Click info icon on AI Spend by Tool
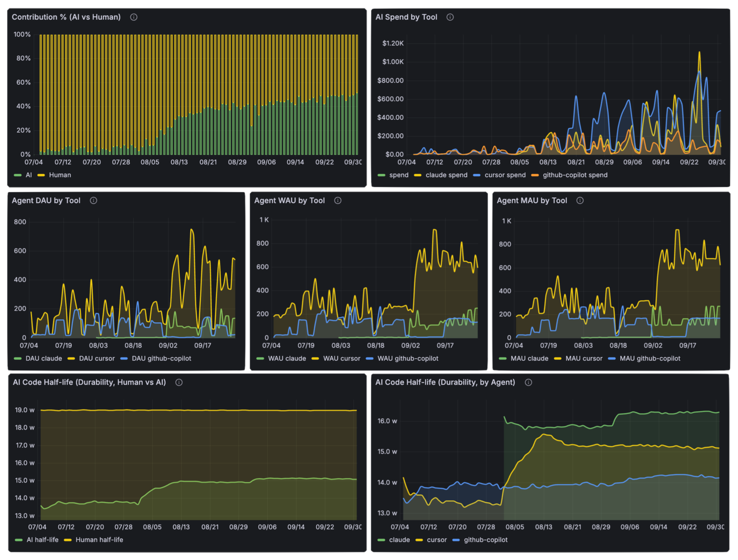 pyautogui.click(x=450, y=17)
